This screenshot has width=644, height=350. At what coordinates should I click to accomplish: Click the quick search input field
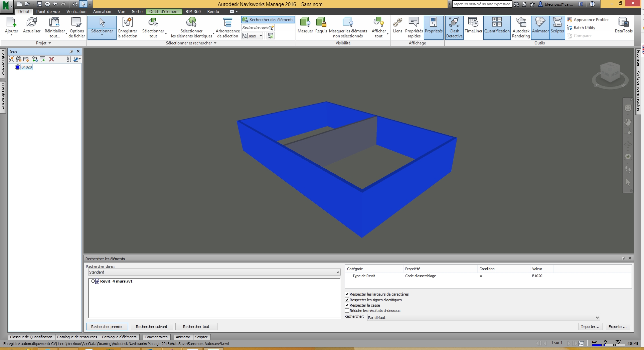click(x=255, y=28)
